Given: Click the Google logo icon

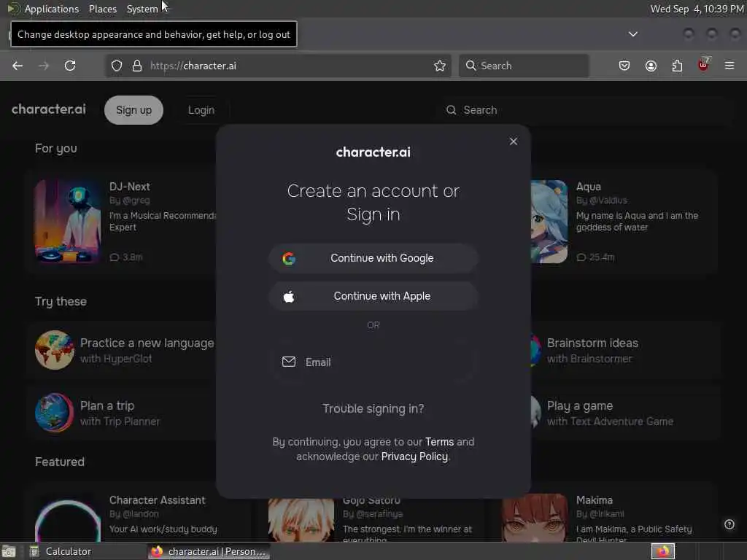Looking at the screenshot, I should click(289, 258).
